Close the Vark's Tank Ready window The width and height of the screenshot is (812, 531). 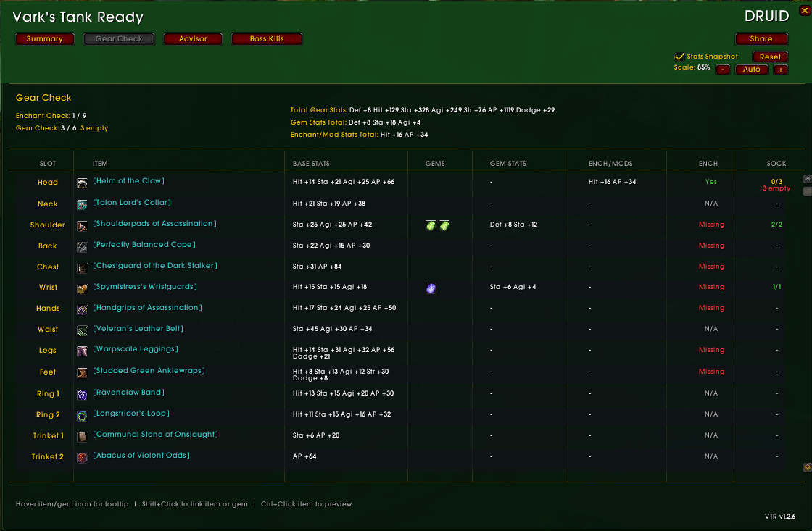(x=805, y=10)
